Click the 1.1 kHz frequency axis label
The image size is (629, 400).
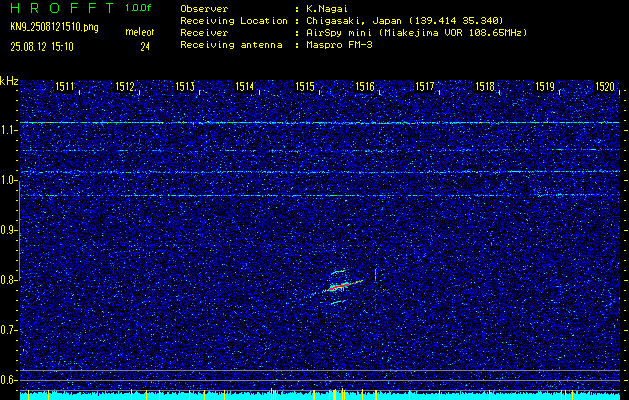8,131
